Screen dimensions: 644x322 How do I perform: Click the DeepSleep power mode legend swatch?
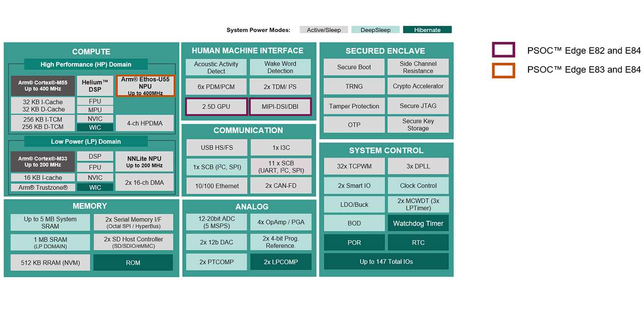pyautogui.click(x=375, y=30)
